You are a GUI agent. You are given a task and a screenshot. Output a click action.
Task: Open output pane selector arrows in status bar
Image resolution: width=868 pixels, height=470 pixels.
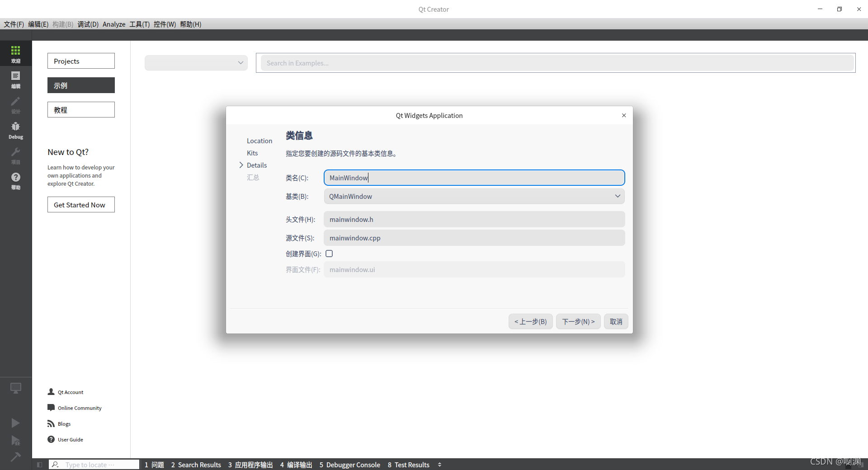[439, 465]
